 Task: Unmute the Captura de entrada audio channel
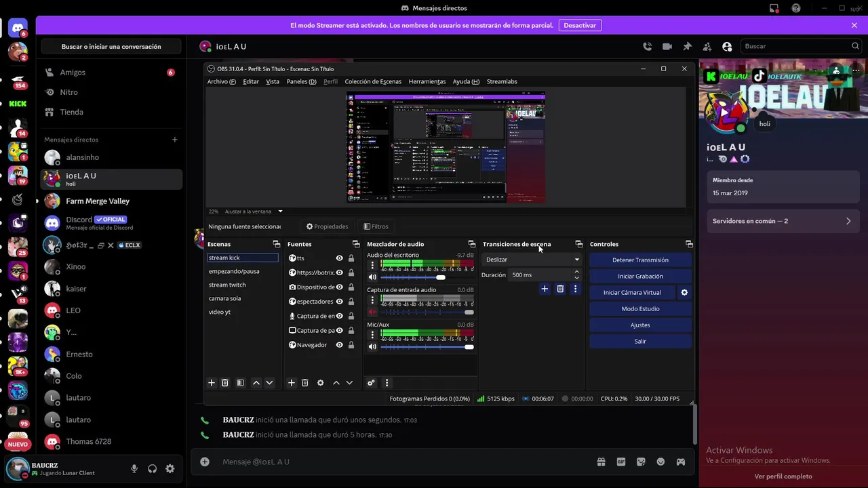(x=372, y=312)
